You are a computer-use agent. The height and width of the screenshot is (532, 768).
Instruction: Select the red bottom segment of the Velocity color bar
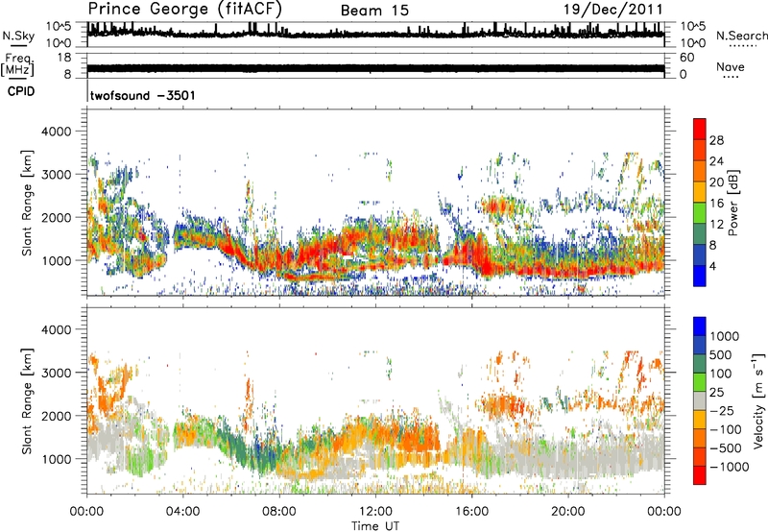700,475
